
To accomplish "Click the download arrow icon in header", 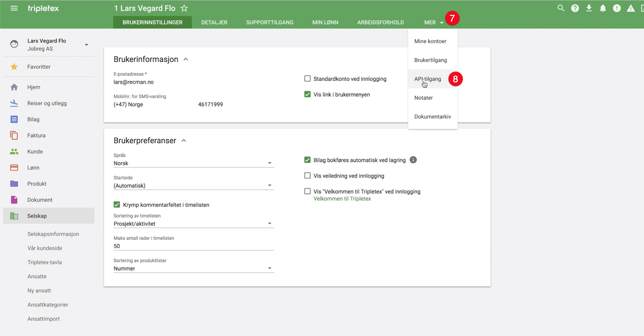I will tap(589, 8).
